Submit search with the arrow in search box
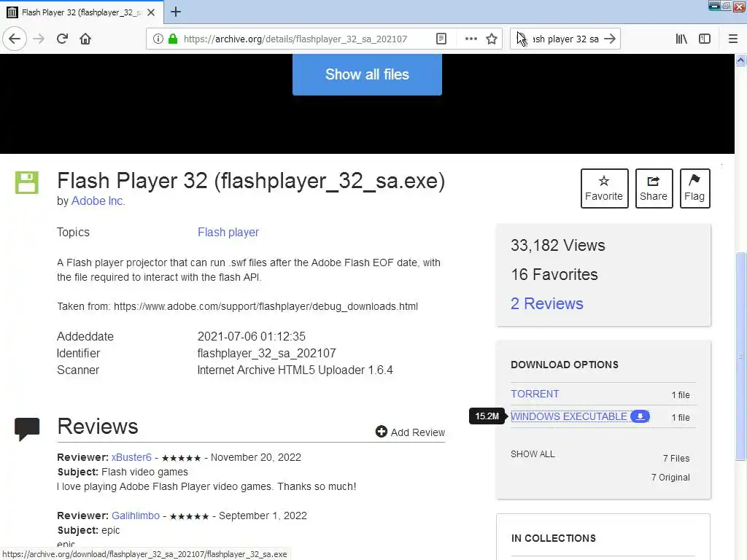The height and width of the screenshot is (560, 747). 610,39
